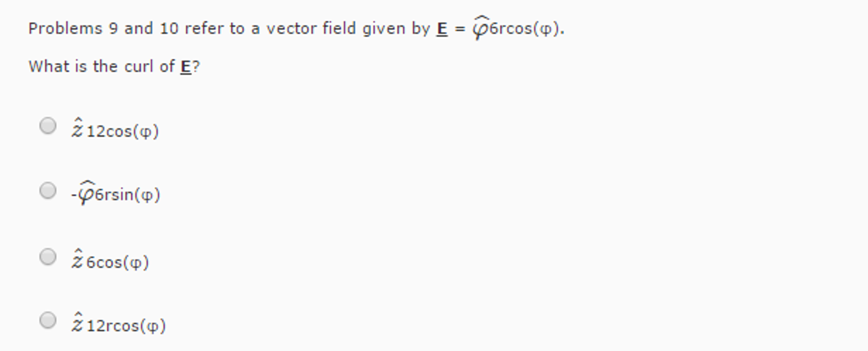Click the words 'vector field given by'
This screenshot has height=351, width=868.
pos(348,28)
